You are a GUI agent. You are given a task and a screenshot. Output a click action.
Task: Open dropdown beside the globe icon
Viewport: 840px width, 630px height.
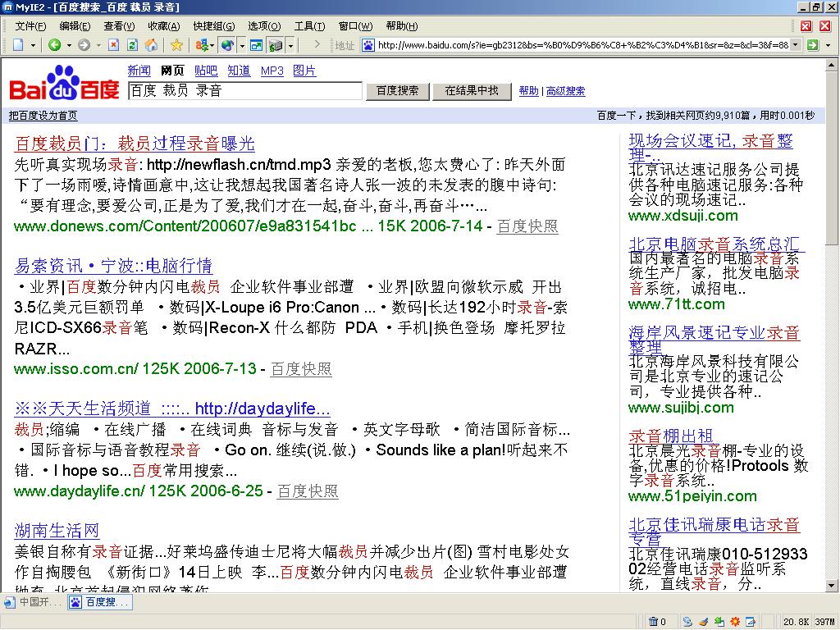pyautogui.click(x=242, y=46)
